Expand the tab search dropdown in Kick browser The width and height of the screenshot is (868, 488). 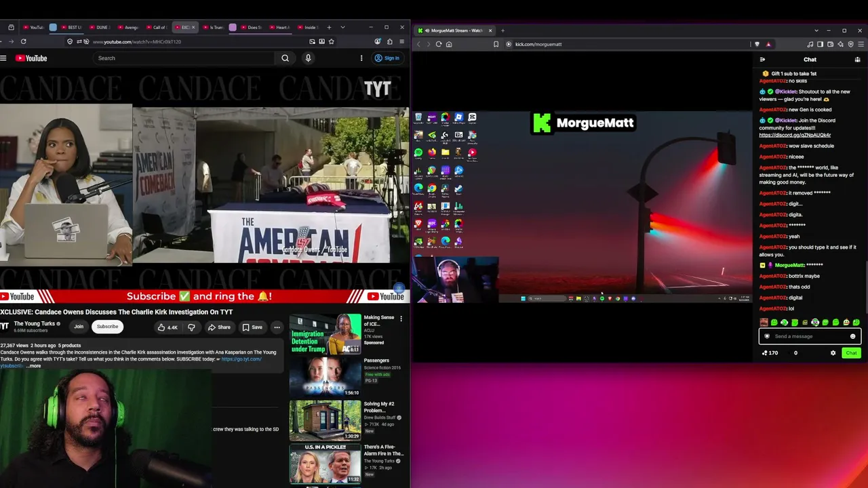[816, 30]
